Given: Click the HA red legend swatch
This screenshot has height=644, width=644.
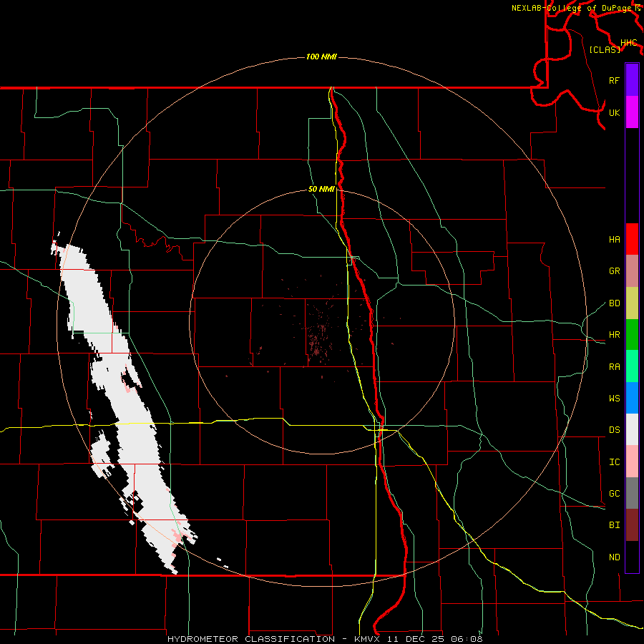Looking at the screenshot, I should click(x=632, y=239).
